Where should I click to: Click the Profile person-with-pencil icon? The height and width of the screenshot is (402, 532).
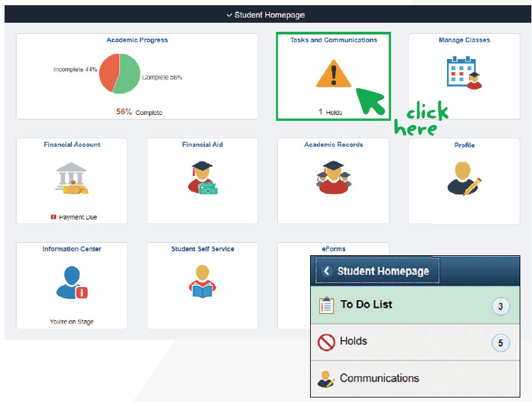tap(464, 179)
